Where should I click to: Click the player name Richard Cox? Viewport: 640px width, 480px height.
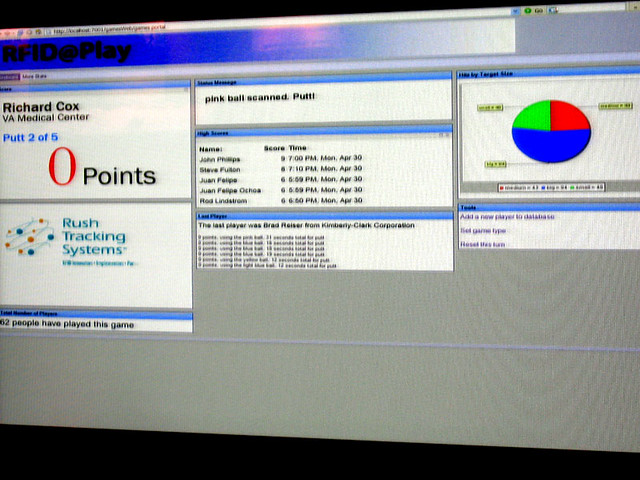tap(41, 107)
